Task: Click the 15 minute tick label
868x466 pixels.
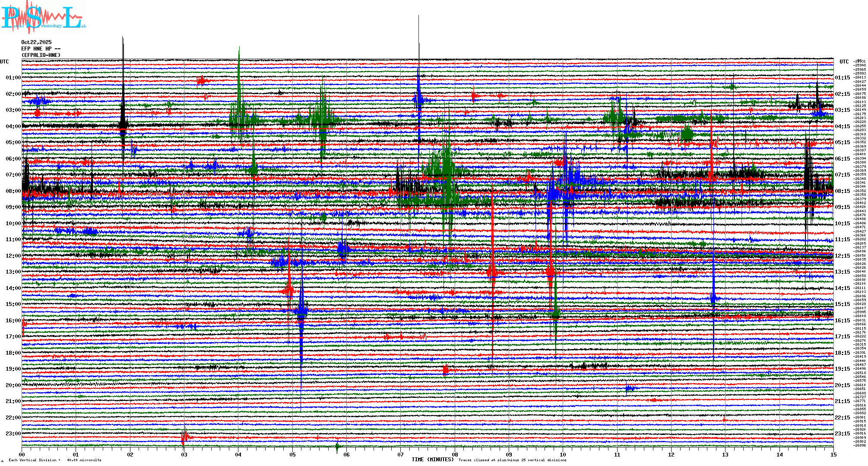Action: 833,454
